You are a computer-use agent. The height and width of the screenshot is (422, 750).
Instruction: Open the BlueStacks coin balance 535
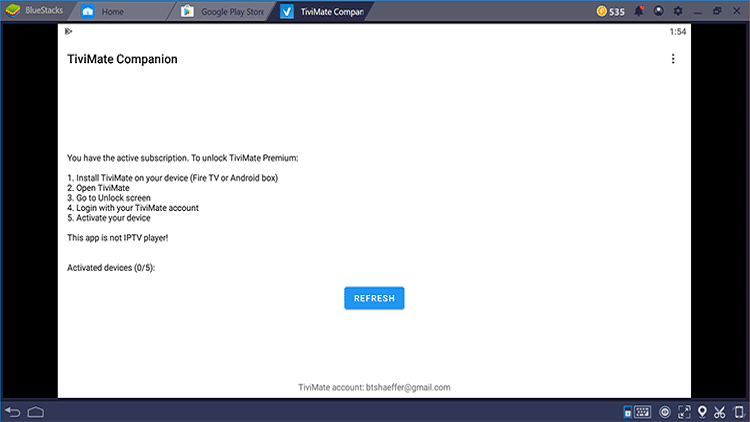(611, 11)
